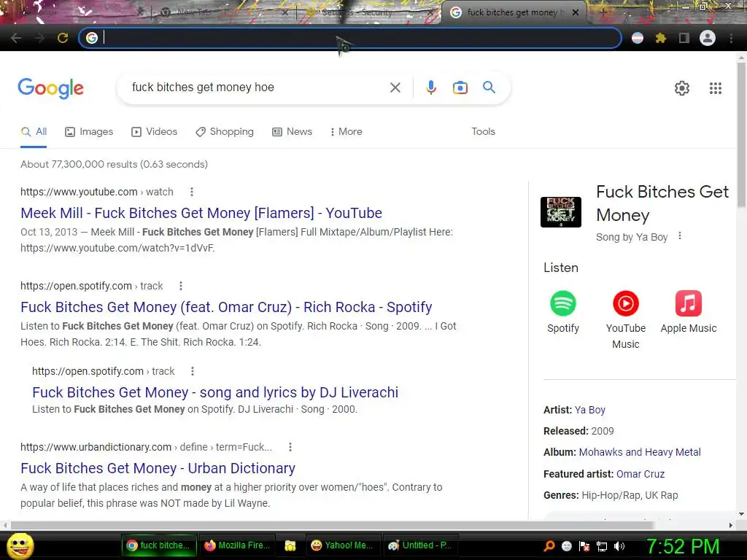This screenshot has height=560, width=747.
Task: Click the flag security tray icon
Action: coord(584,546)
